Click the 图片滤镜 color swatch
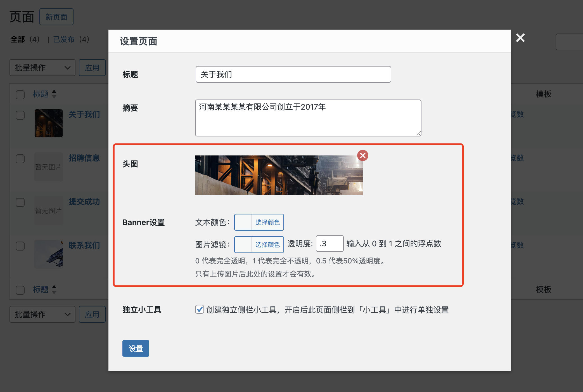The width and height of the screenshot is (583, 392). pos(243,245)
